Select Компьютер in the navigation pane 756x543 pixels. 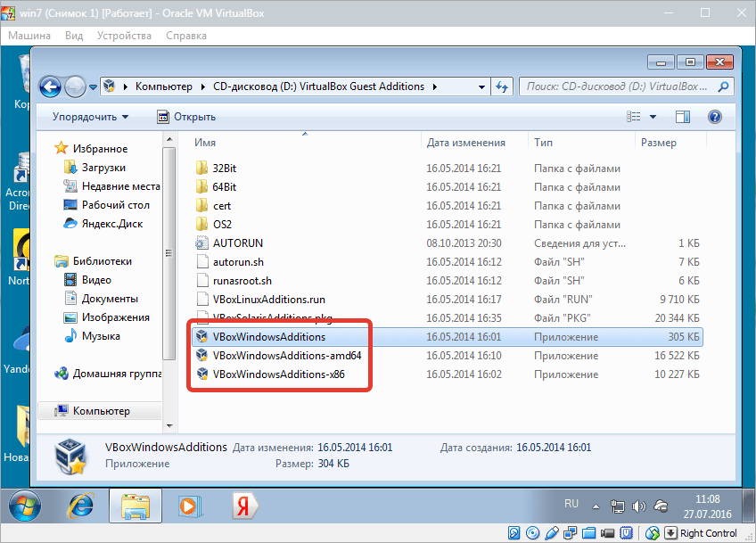tap(101, 411)
